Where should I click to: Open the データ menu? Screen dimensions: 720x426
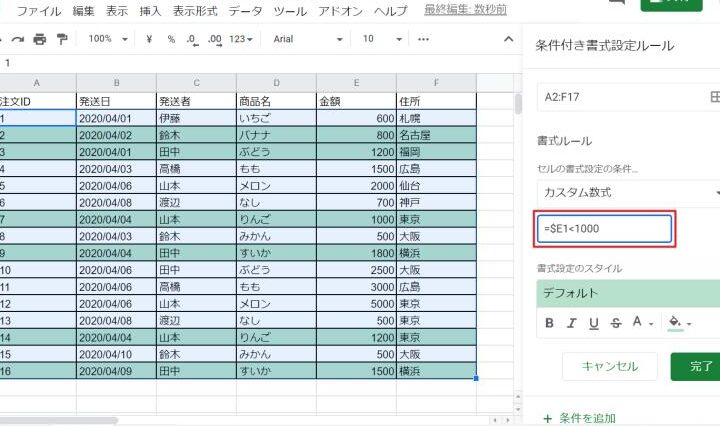pos(246,11)
